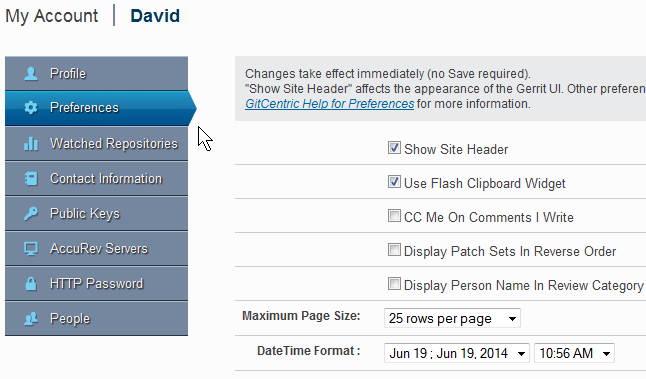Click the HTTP Password lock icon
Viewport: 646px width, 379px height.
tap(31, 283)
